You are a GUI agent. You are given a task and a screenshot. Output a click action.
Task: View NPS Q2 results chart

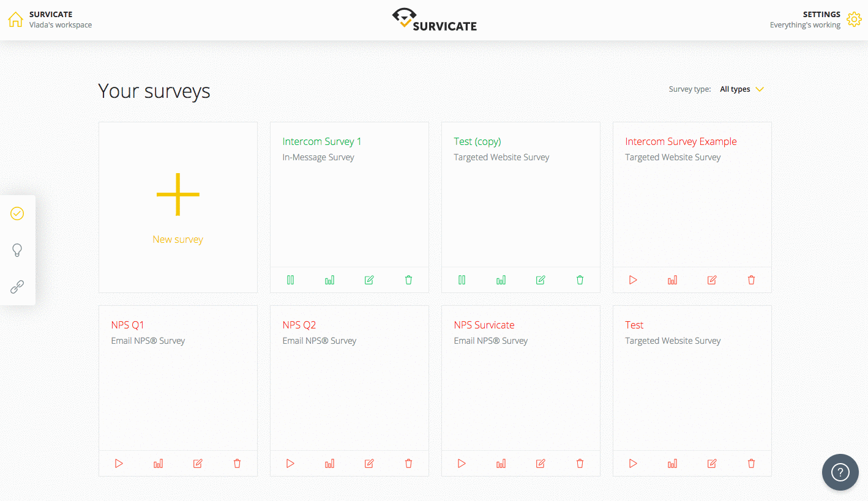(x=330, y=464)
